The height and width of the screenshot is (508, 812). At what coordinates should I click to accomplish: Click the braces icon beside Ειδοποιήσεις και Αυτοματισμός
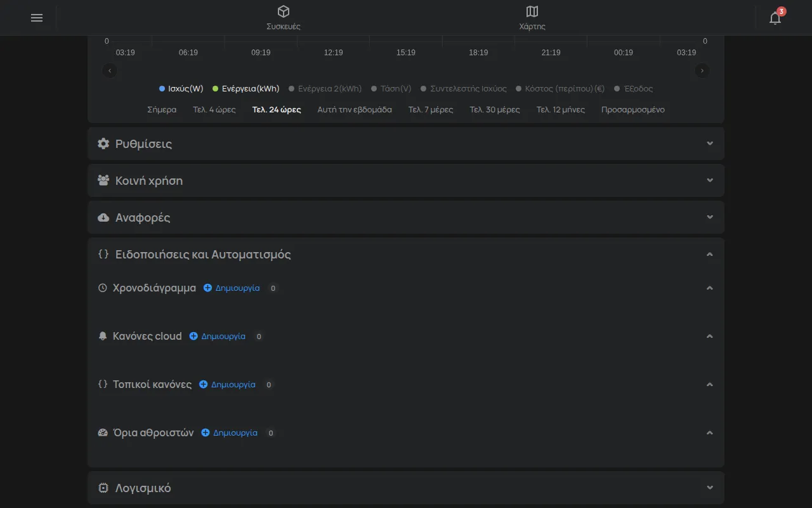(103, 254)
